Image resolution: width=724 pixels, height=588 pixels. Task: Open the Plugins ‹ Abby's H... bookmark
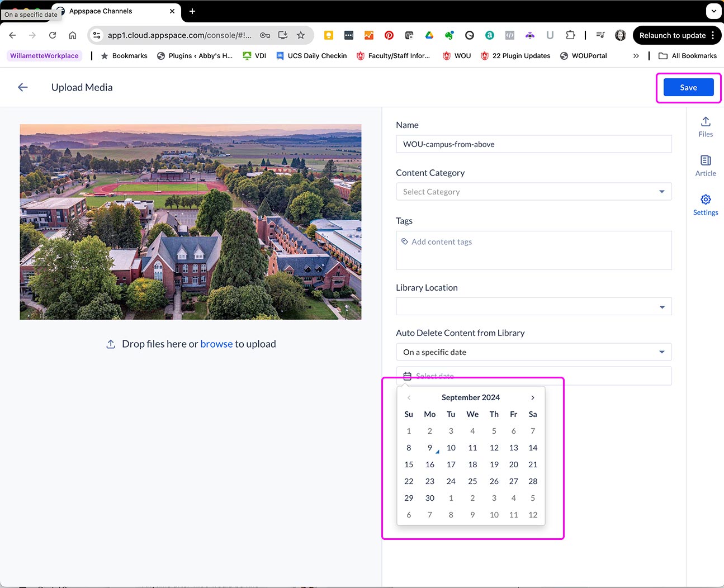pyautogui.click(x=195, y=56)
